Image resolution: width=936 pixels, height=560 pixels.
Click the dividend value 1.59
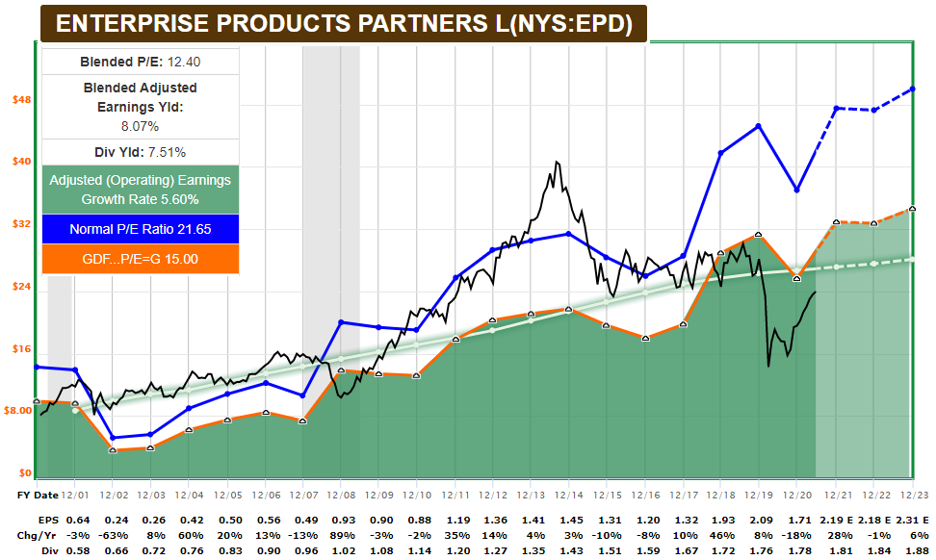pyautogui.click(x=648, y=551)
